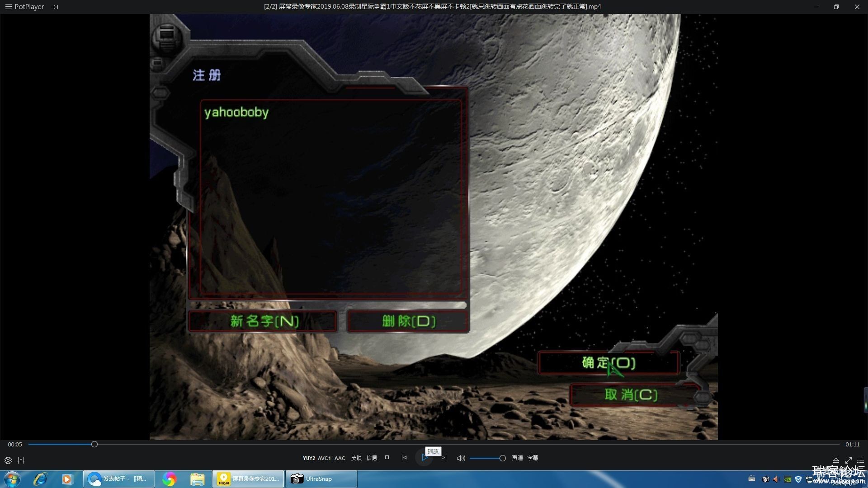Open the colorful browser taskbar icon
868x488 pixels.
pyautogui.click(x=169, y=479)
